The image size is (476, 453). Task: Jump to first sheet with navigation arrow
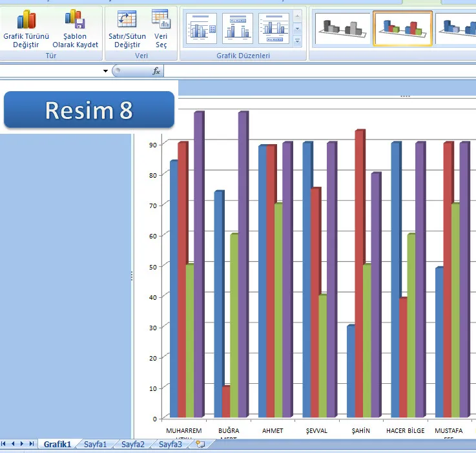point(5,444)
